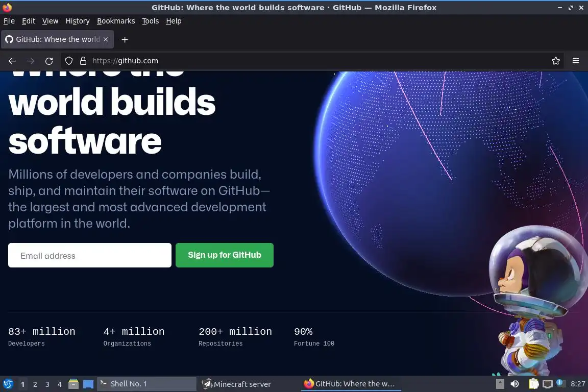Image resolution: width=588 pixels, height=392 pixels.
Task: Click the Email address input field
Action: point(90,255)
